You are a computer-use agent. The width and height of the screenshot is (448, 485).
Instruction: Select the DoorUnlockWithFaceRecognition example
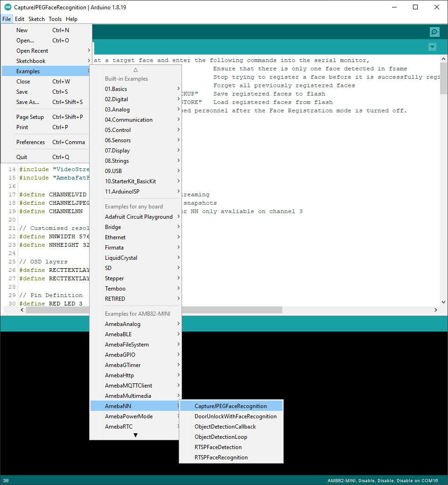tap(235, 416)
